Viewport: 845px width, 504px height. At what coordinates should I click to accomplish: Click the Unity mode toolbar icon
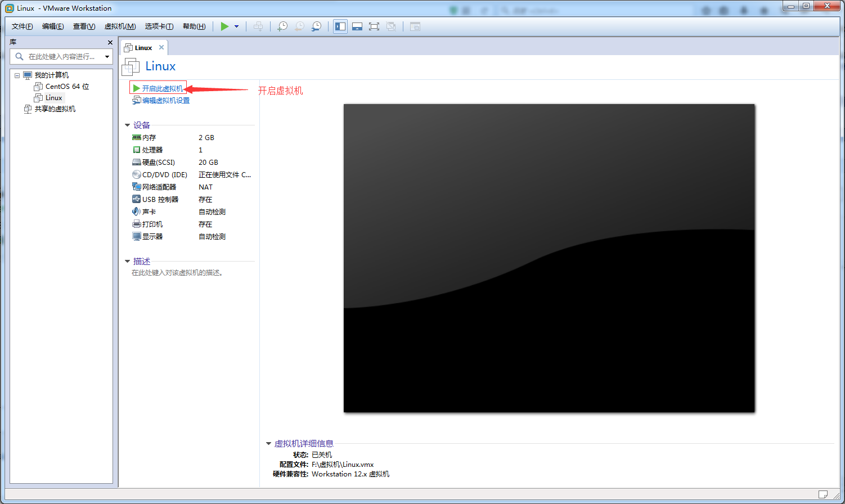pos(391,26)
